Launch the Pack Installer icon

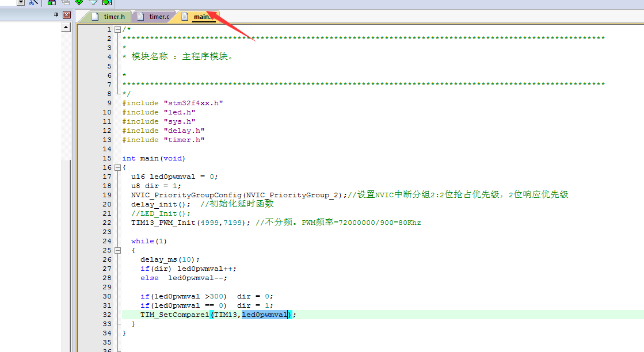(x=106, y=2)
